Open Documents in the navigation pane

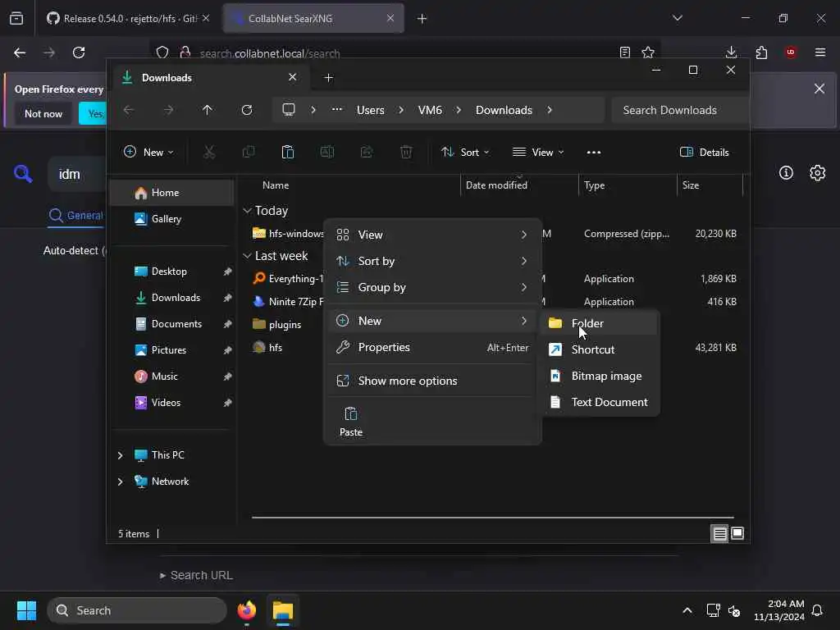tap(172, 323)
